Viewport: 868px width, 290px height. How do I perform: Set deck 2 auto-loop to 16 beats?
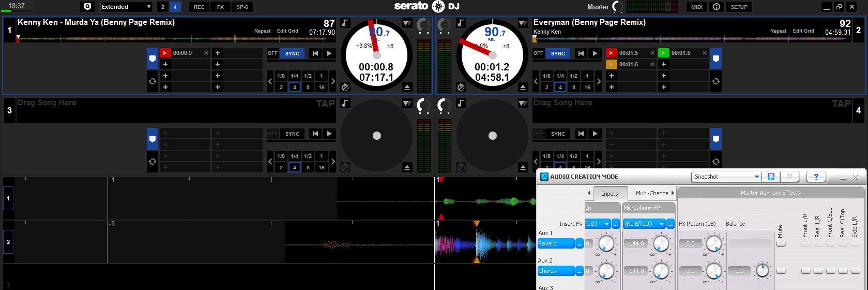(587, 87)
